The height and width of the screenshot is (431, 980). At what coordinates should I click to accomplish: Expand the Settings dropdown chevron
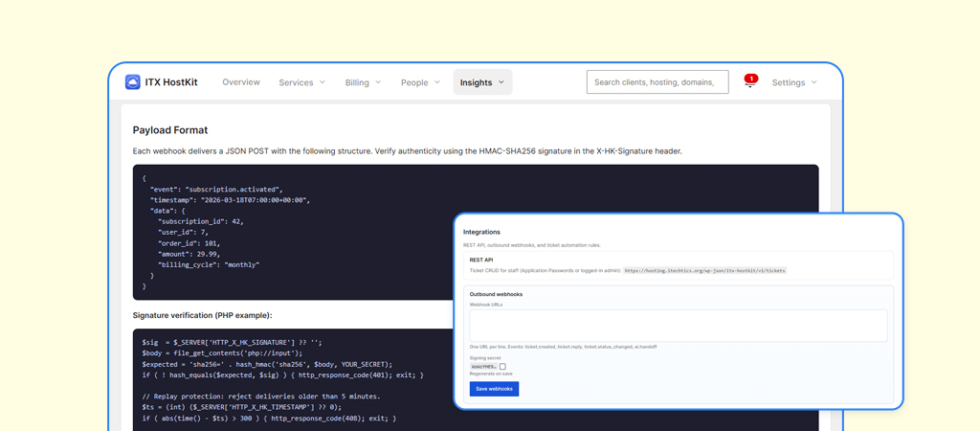pyautogui.click(x=813, y=82)
